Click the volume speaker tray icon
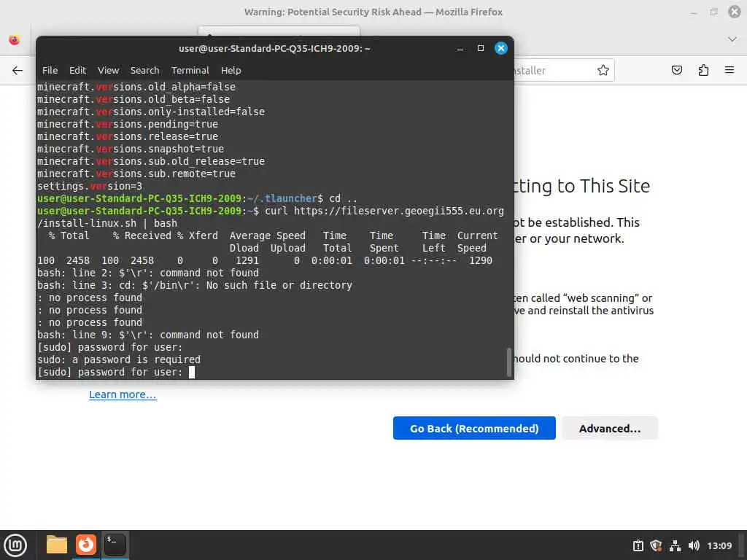 pyautogui.click(x=694, y=545)
